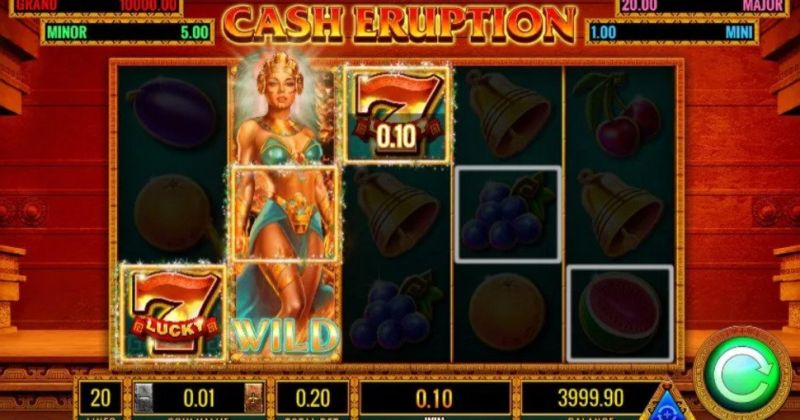Click the balance display showing 3999.90
This screenshot has height=420, width=800.
[591, 399]
